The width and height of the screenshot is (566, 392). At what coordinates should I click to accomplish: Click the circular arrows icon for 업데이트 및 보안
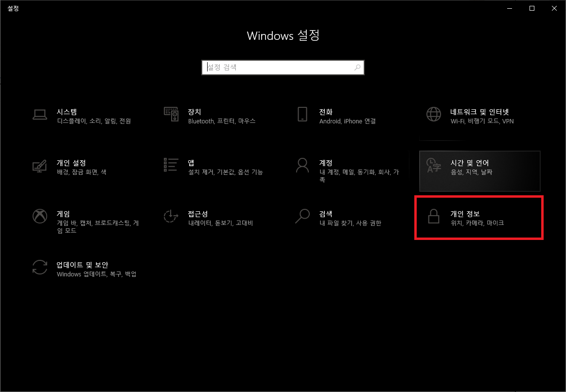(40, 267)
